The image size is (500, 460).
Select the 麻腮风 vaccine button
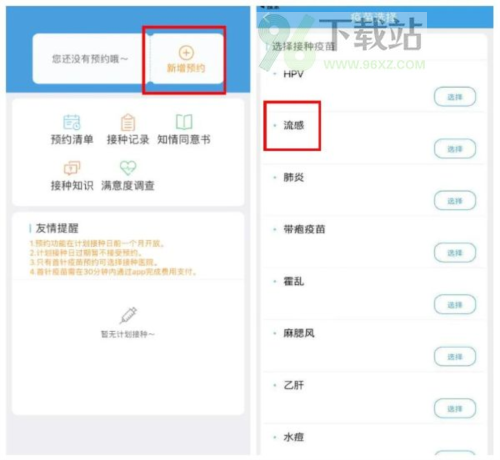[455, 357]
